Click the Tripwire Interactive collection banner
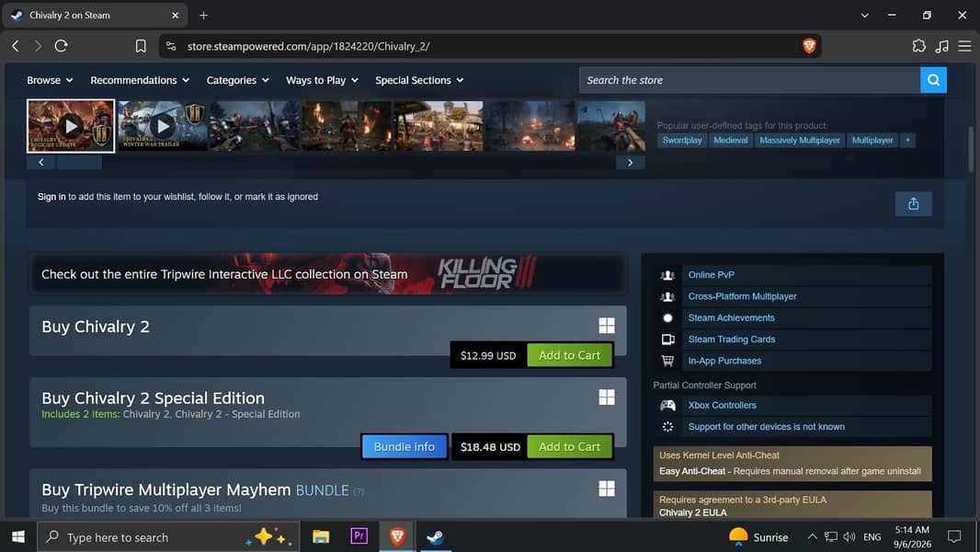Viewport: 980px width, 552px height. [327, 274]
